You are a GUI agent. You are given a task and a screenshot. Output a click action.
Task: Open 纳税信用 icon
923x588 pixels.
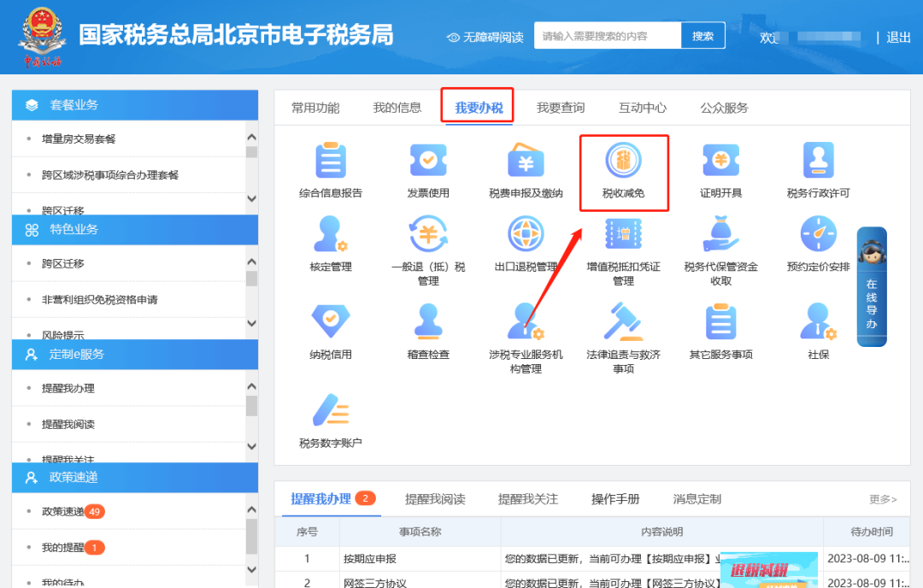[330, 321]
